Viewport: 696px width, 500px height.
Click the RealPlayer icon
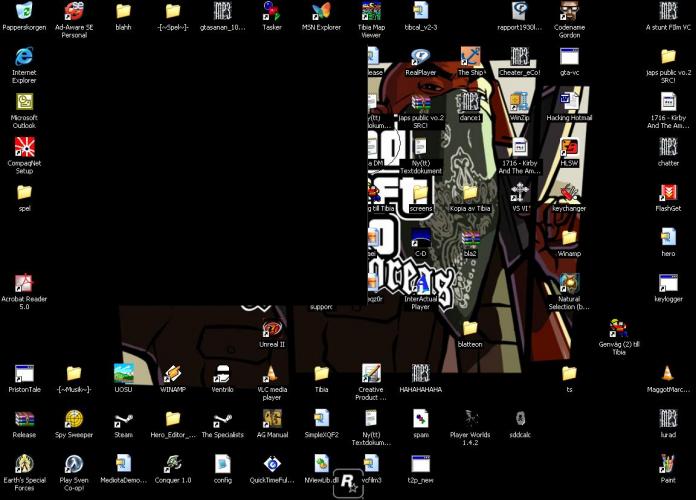pyautogui.click(x=420, y=58)
